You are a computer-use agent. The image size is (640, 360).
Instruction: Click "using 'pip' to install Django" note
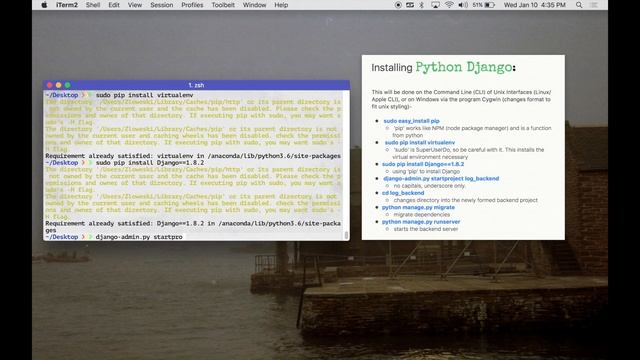coord(426,171)
